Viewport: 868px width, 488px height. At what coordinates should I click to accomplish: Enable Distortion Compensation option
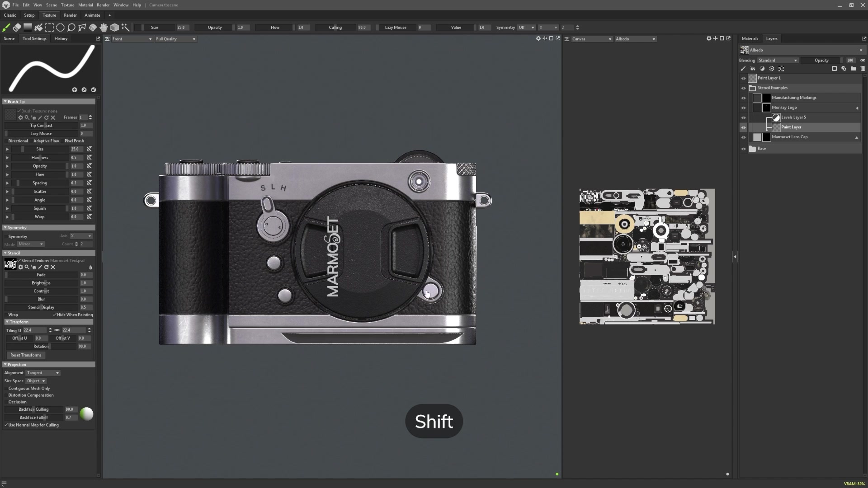click(x=6, y=395)
